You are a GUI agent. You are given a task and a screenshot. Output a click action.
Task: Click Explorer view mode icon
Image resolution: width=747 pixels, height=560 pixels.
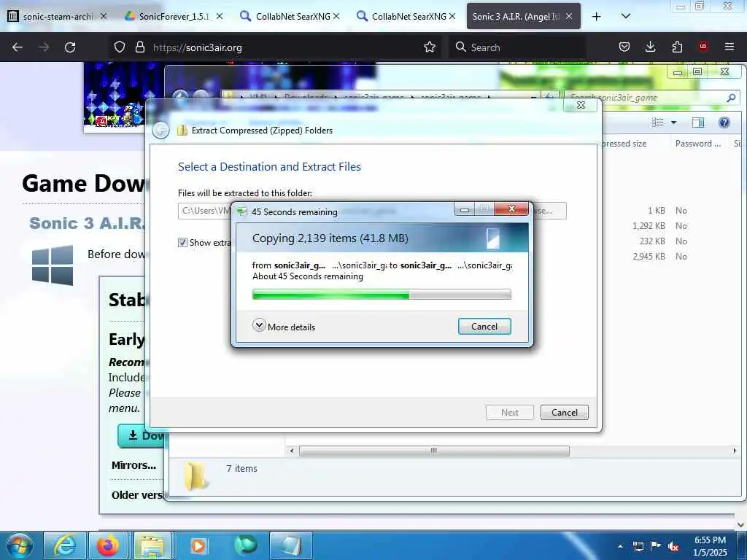[x=658, y=122]
